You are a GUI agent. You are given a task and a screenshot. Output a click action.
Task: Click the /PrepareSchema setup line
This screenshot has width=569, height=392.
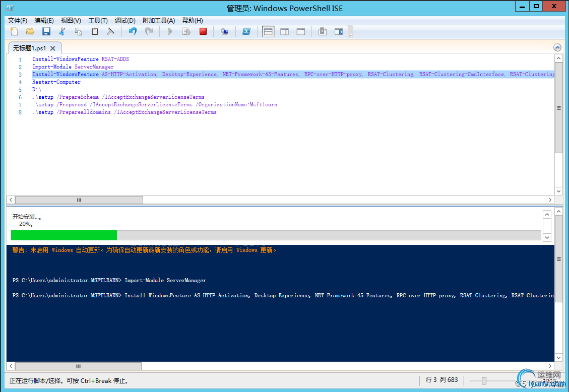pos(118,97)
